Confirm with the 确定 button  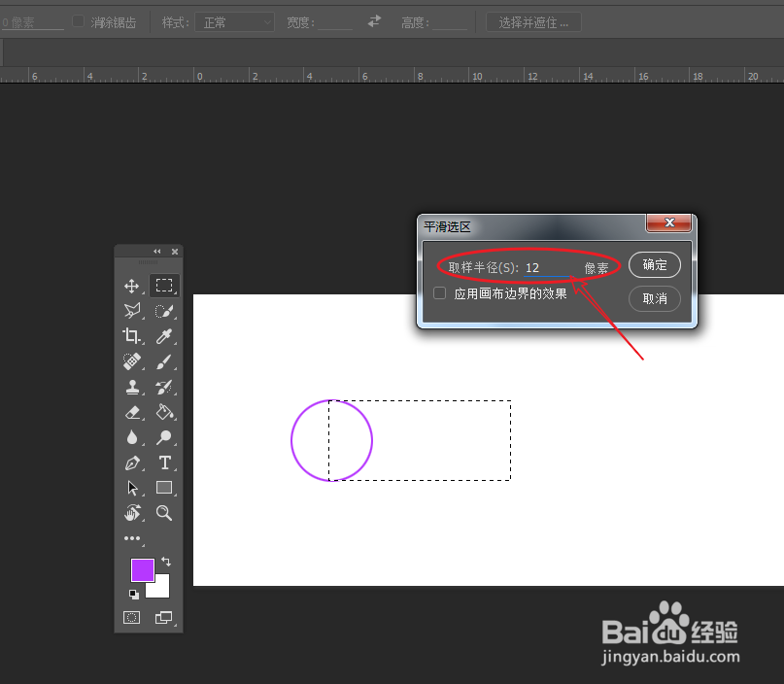tap(655, 264)
